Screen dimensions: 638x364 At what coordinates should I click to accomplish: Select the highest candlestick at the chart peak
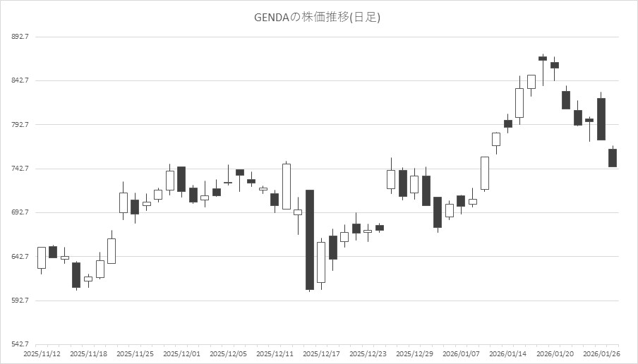542,59
